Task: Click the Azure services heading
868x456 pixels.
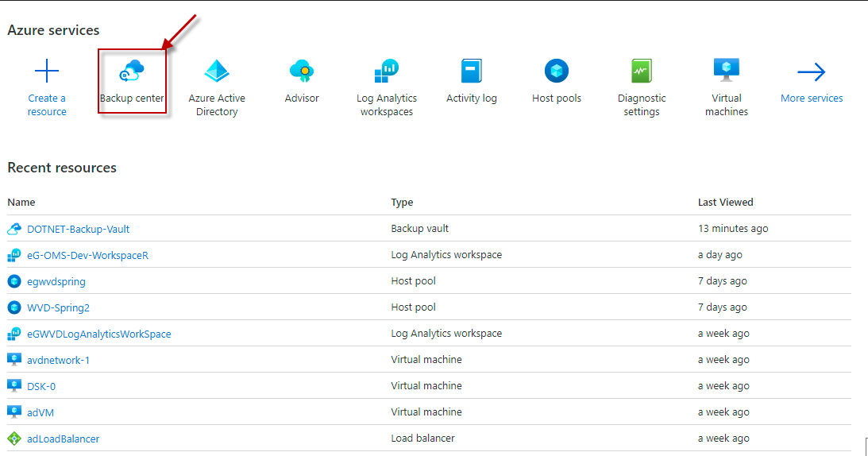Action: [x=53, y=30]
